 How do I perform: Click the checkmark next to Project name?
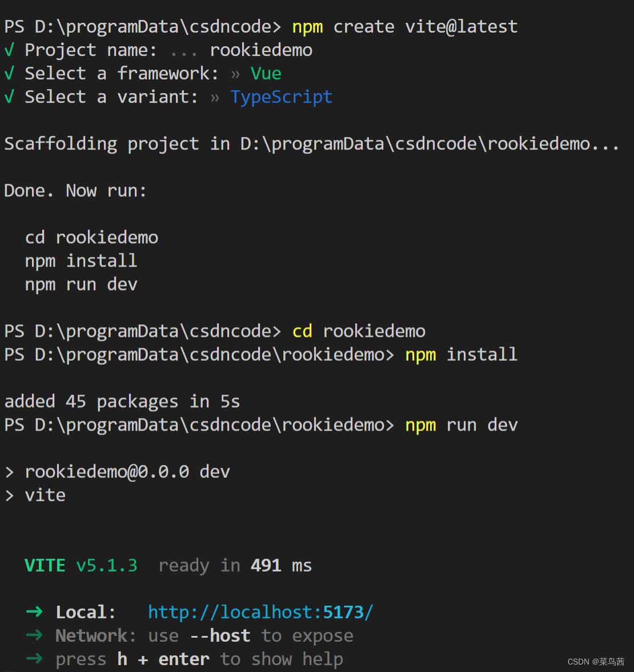pos(10,50)
